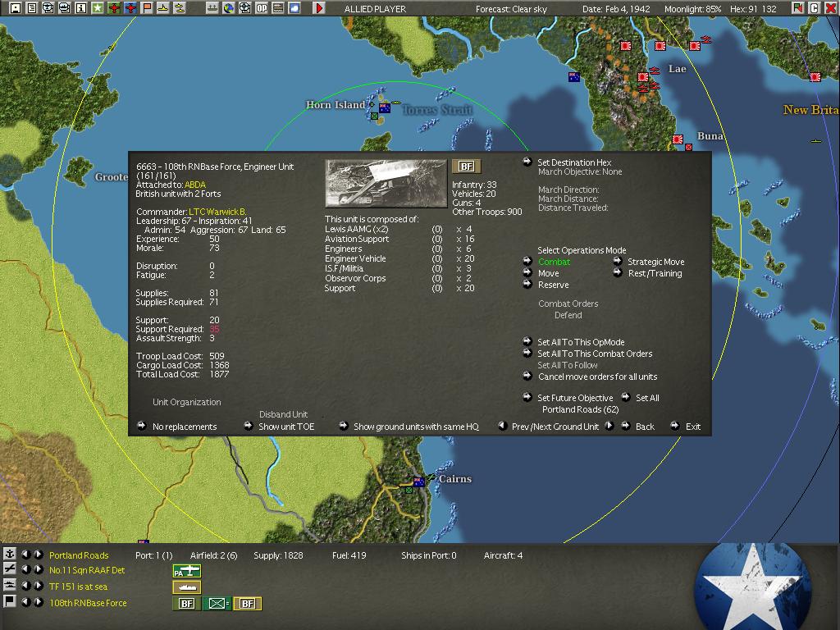Screen dimensions: 840x630
Task: Click the ABDA headquarters link
Action: pyautogui.click(x=195, y=185)
